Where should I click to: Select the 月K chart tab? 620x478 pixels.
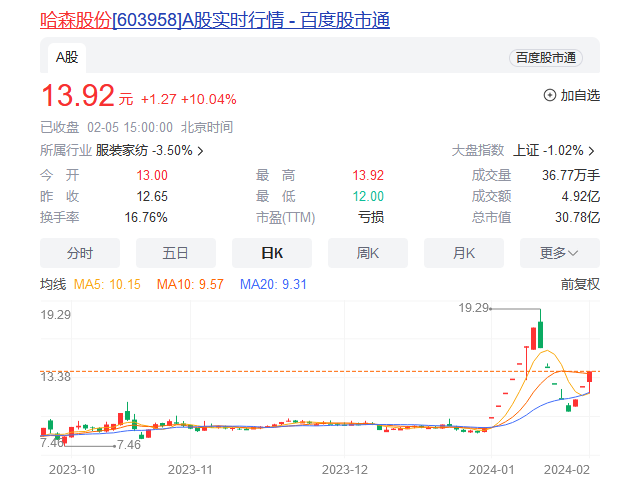pyautogui.click(x=463, y=253)
